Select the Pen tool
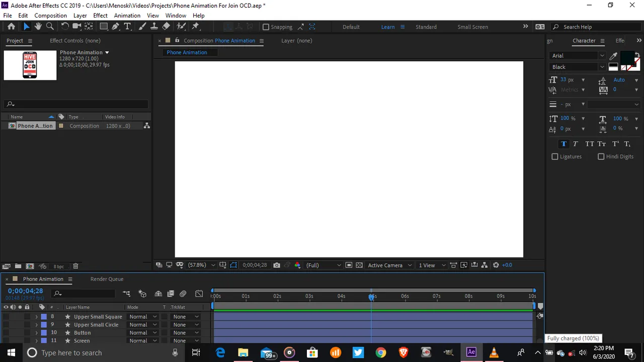Viewport: 644px width, 362px height. pyautogui.click(x=116, y=27)
